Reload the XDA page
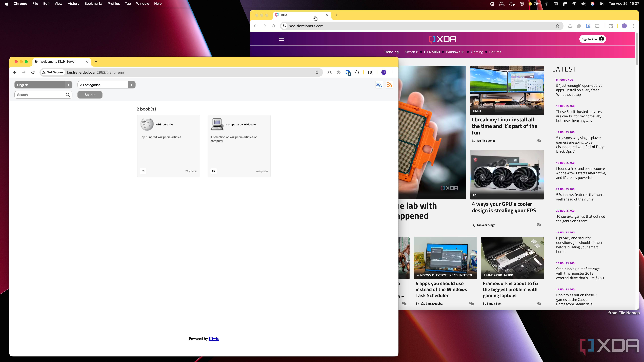This screenshot has width=644, height=362. pos(273,26)
